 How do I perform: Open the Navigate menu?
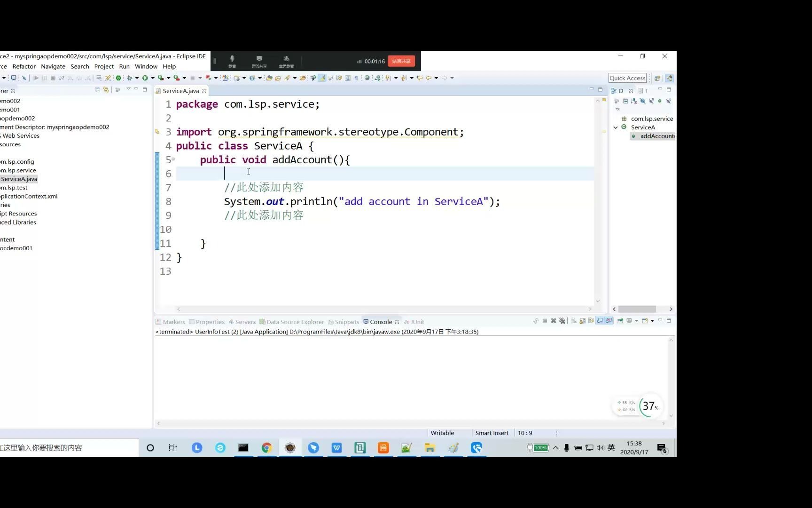point(53,67)
